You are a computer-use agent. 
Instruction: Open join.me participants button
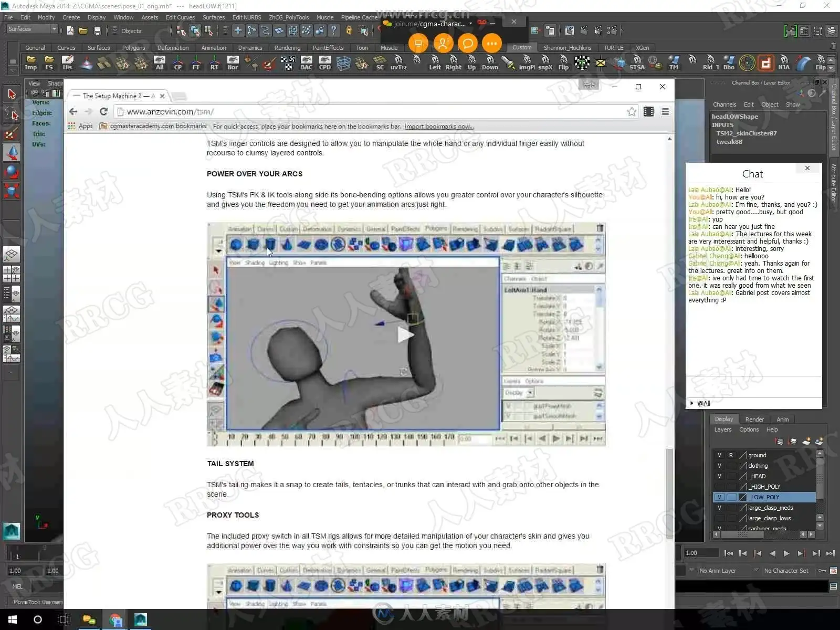443,43
